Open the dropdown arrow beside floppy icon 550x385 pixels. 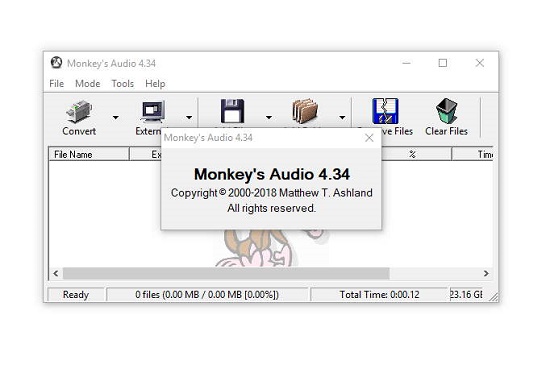[x=269, y=117]
